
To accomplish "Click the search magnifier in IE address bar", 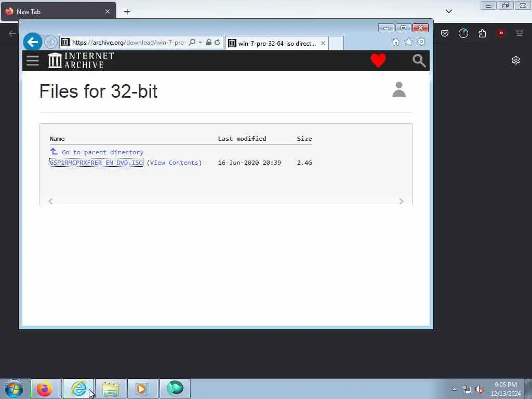I will [192, 43].
